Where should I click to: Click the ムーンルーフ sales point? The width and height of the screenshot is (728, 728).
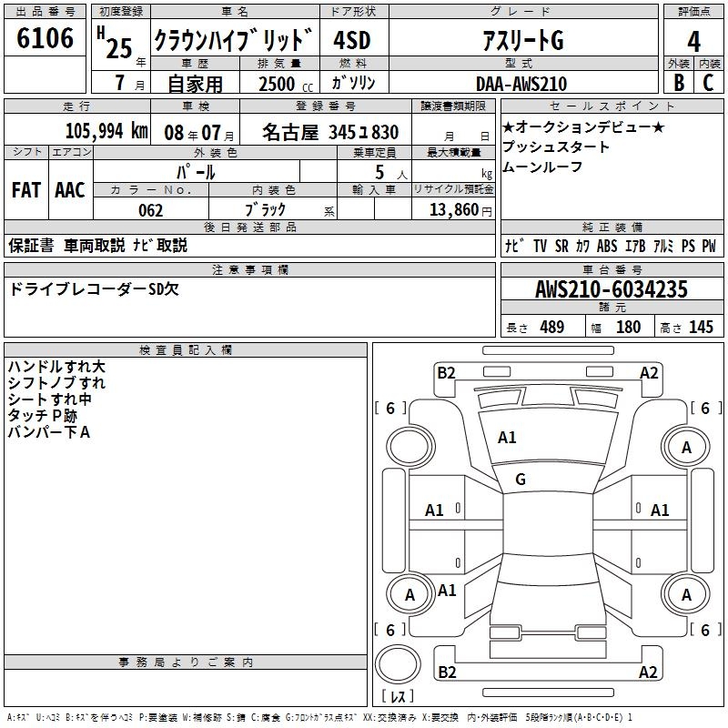pos(542,167)
